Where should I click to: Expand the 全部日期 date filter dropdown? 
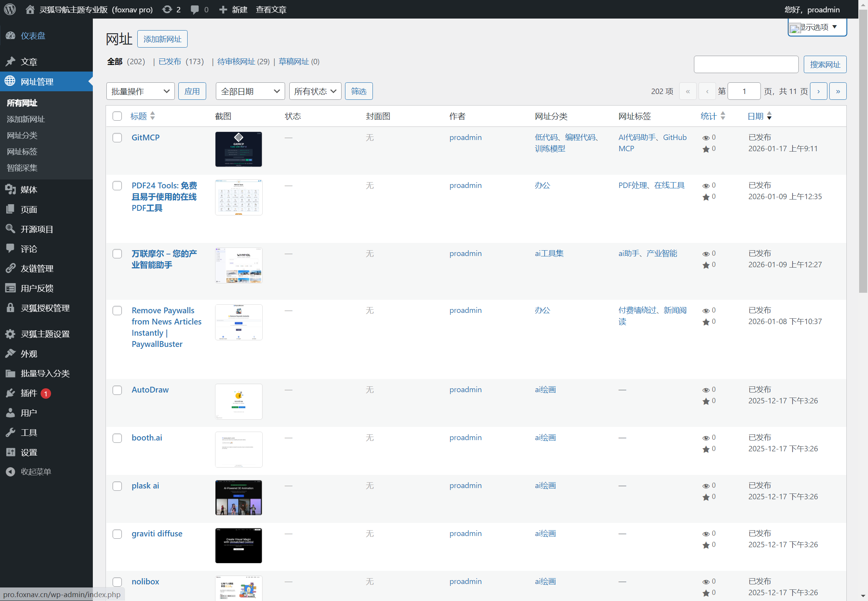click(250, 91)
